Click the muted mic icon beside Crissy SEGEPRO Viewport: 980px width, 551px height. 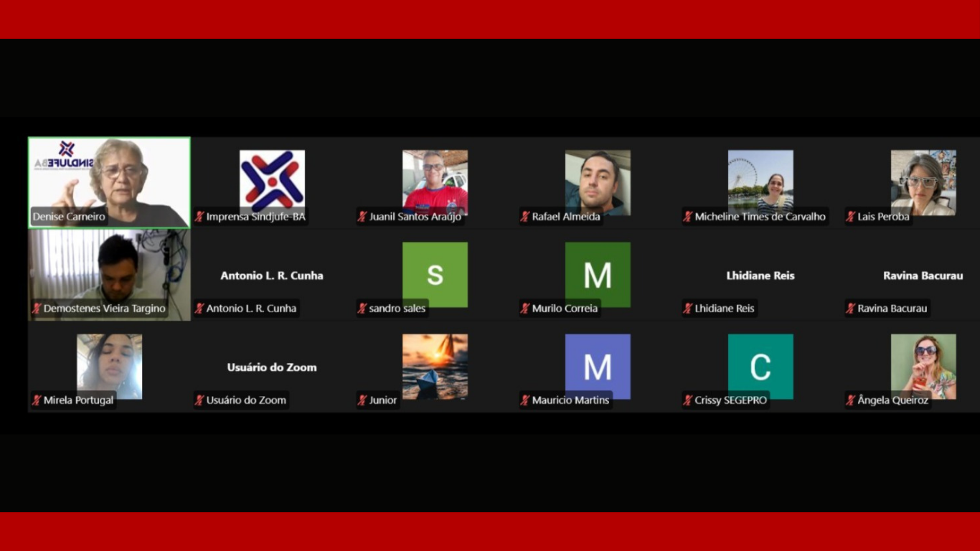(688, 400)
